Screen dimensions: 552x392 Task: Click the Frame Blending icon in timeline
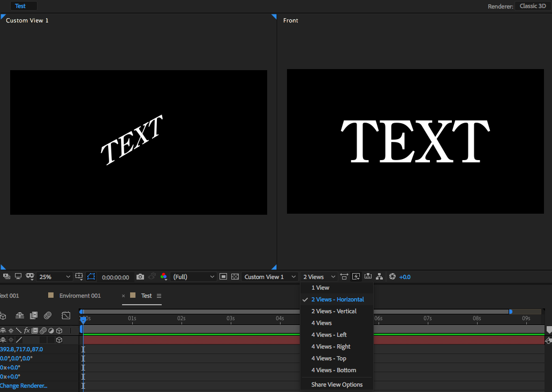34,315
